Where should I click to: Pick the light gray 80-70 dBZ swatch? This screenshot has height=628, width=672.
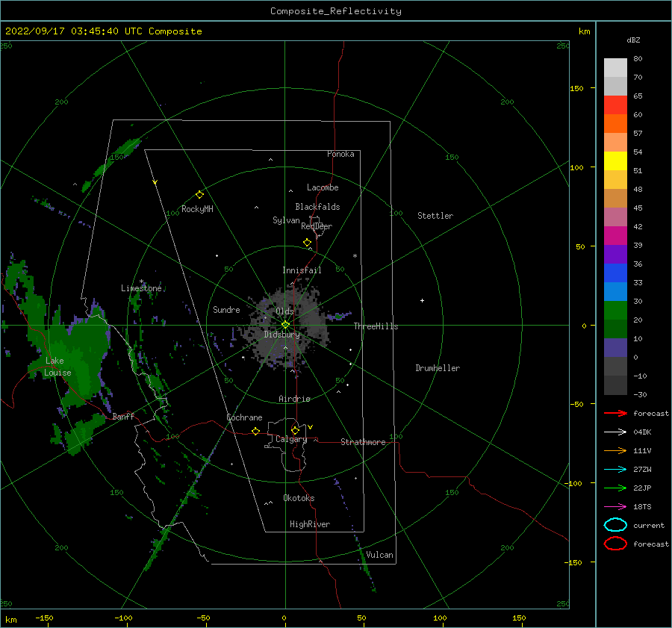click(x=615, y=68)
